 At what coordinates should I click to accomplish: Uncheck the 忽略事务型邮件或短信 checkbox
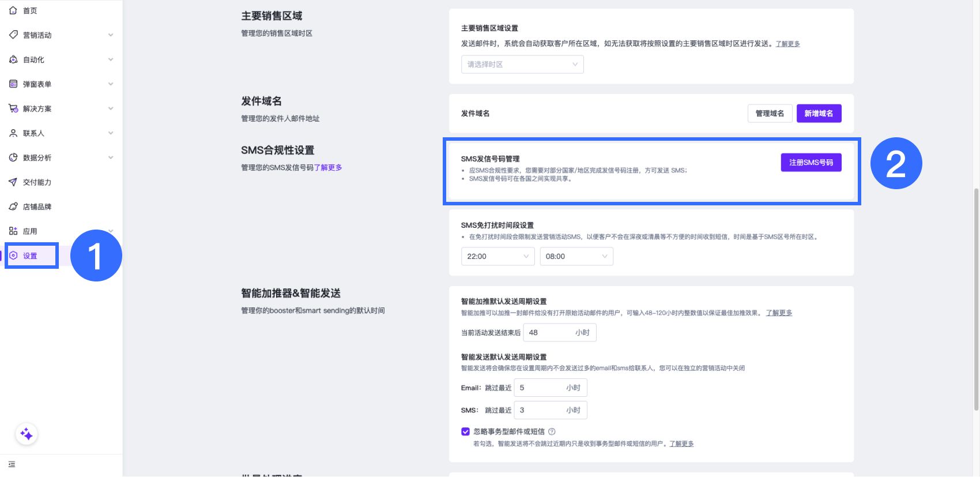pos(465,431)
